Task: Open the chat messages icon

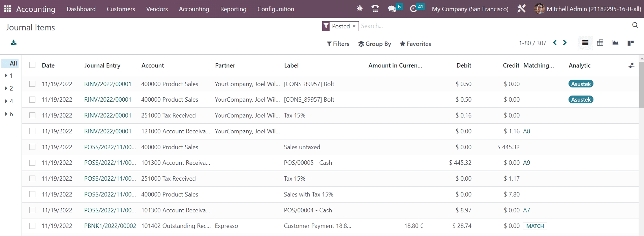Action: click(392, 9)
